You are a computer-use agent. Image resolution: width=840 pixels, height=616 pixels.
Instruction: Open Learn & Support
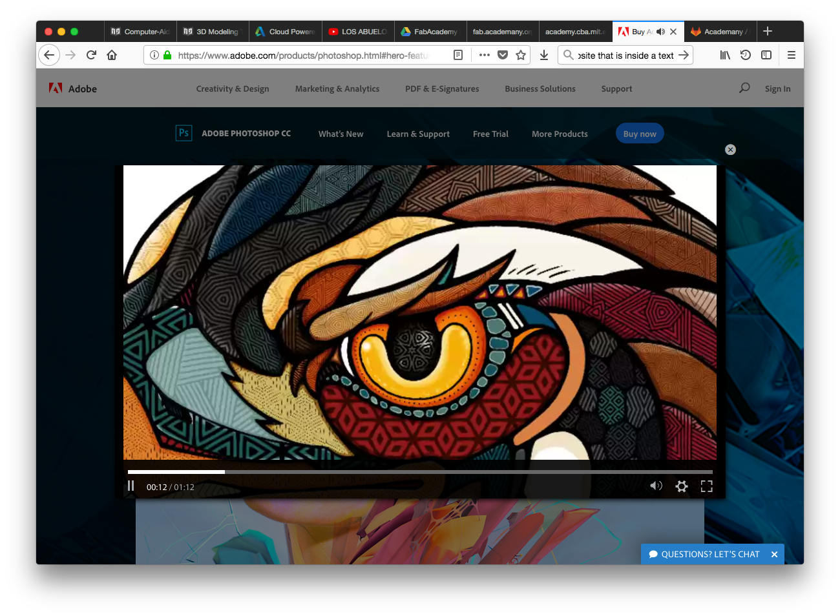(418, 134)
